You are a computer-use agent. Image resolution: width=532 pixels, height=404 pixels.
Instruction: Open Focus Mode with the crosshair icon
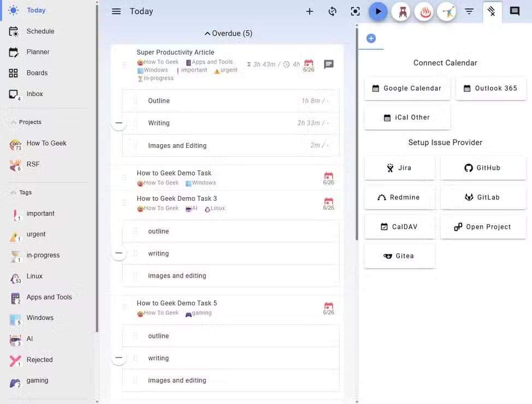(355, 11)
